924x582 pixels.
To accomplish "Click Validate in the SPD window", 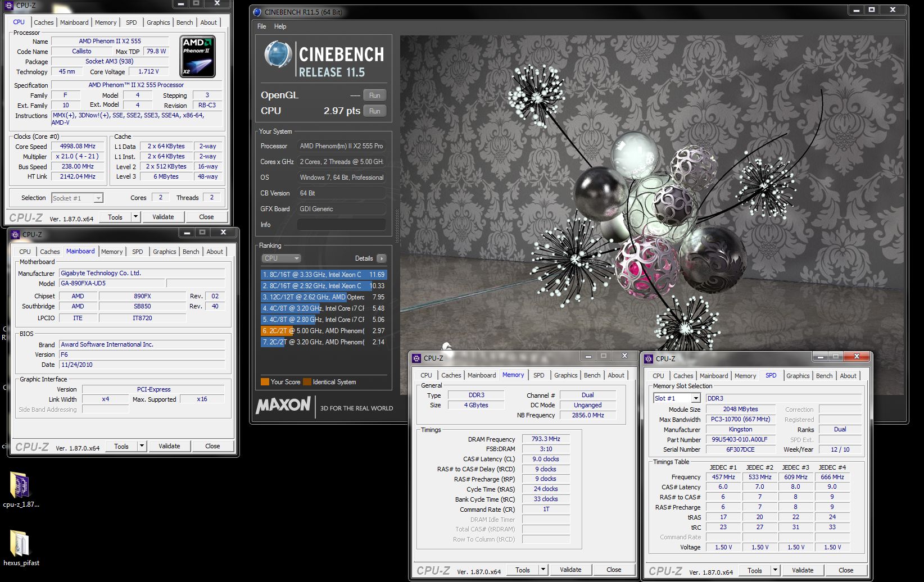I will [x=803, y=570].
